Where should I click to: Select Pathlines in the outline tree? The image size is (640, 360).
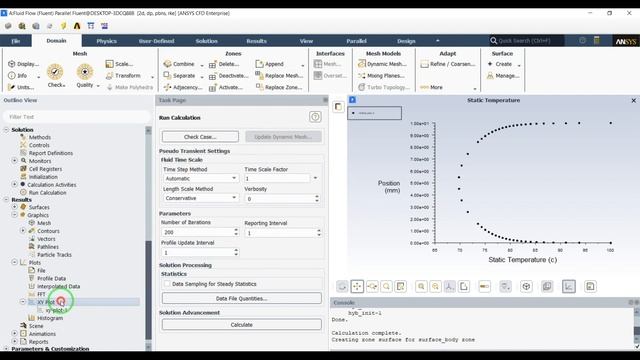[x=48, y=247]
